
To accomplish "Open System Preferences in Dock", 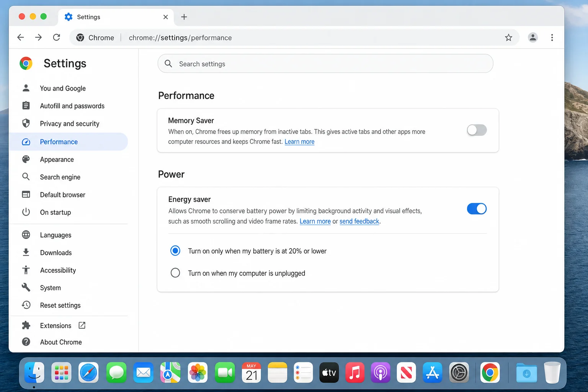I will (459, 372).
